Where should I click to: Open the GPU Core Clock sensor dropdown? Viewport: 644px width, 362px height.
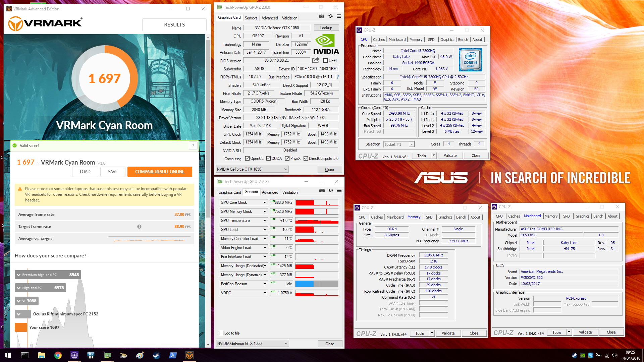pyautogui.click(x=265, y=202)
